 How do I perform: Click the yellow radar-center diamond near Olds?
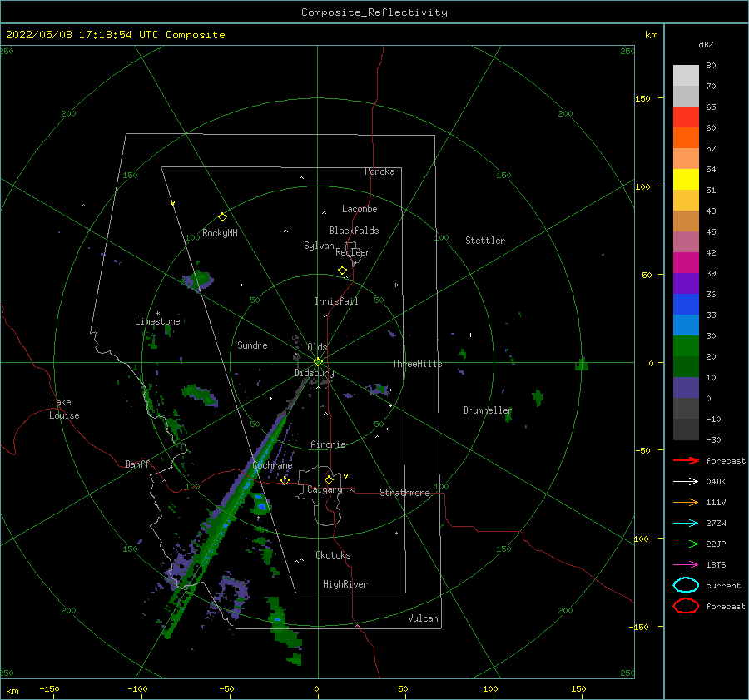318,362
